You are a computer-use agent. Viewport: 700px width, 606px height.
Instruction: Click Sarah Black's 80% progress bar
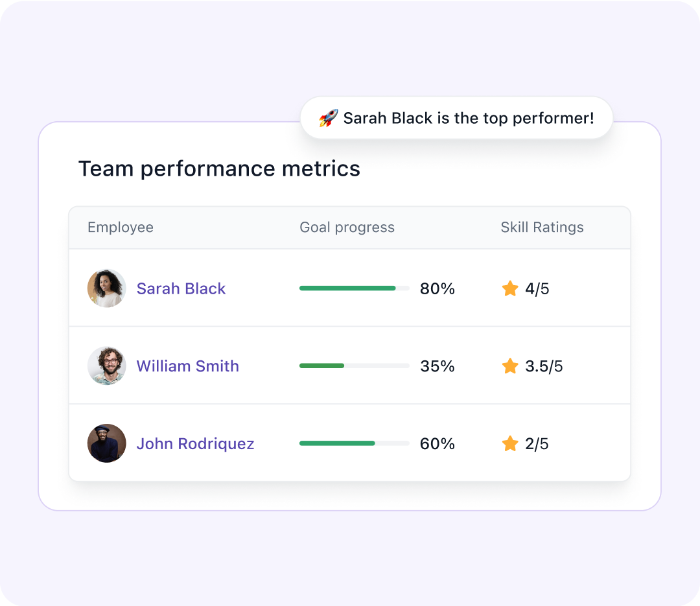click(x=354, y=288)
